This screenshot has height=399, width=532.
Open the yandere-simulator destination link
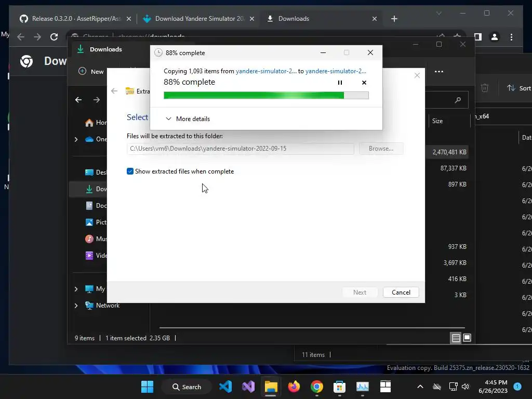coord(336,71)
